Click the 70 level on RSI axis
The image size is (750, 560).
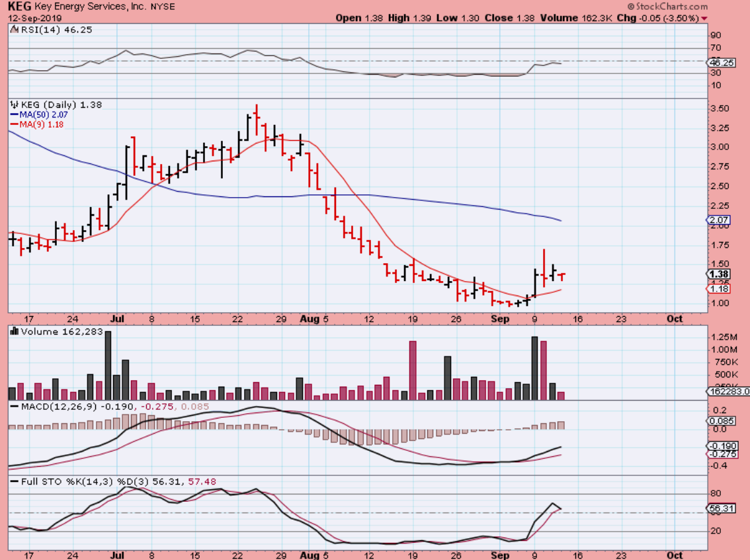[x=716, y=48]
